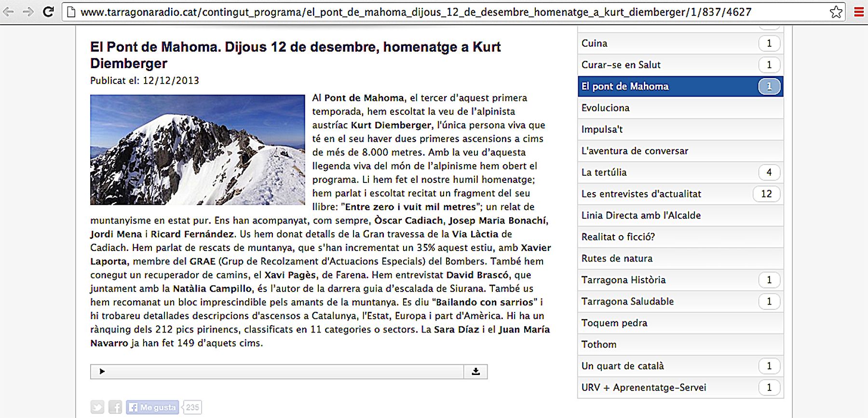Download the audio with the download icon

click(476, 371)
